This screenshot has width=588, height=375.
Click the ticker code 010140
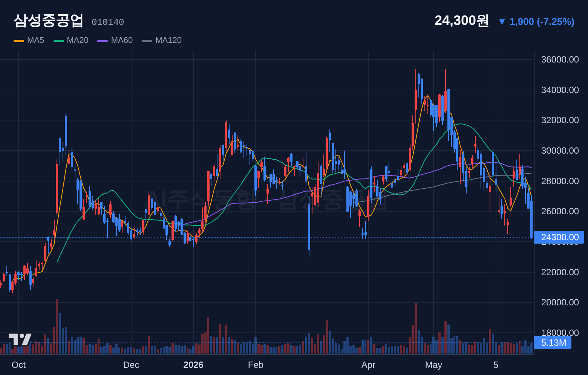(x=108, y=22)
